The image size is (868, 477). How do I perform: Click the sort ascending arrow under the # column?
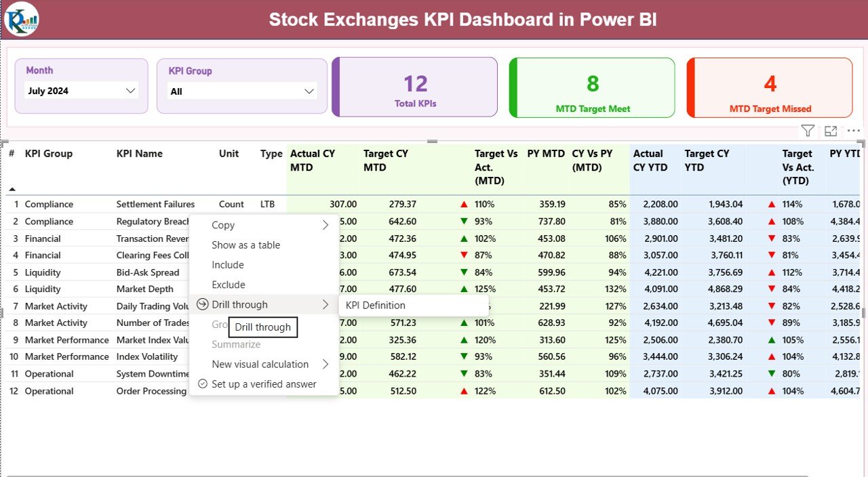(12, 190)
